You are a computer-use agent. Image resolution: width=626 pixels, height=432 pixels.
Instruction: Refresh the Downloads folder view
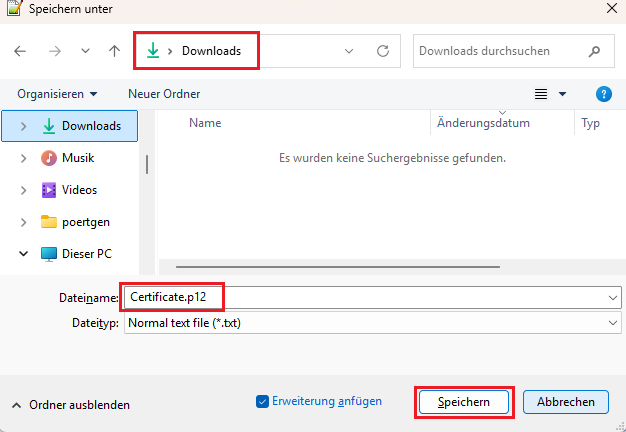(x=383, y=51)
